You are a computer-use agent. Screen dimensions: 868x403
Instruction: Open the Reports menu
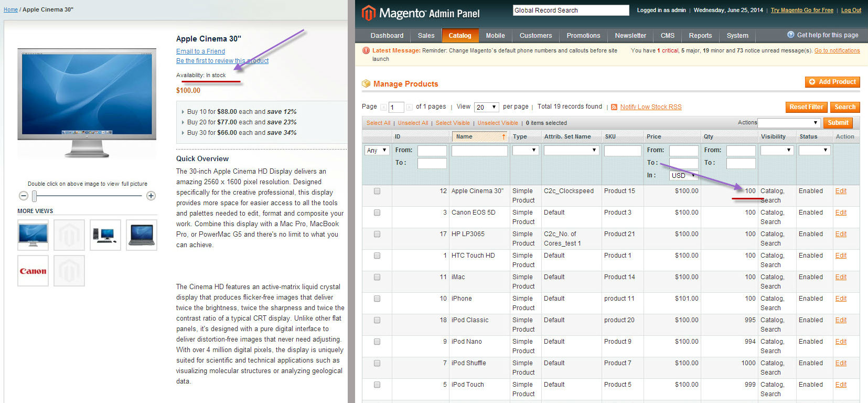click(x=700, y=36)
